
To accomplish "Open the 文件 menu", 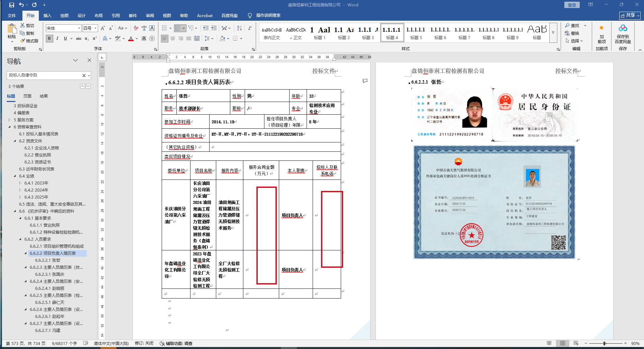I will point(12,15).
